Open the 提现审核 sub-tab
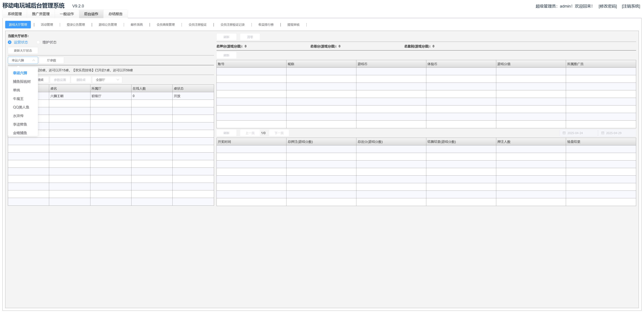The image size is (644, 322). 293,25
